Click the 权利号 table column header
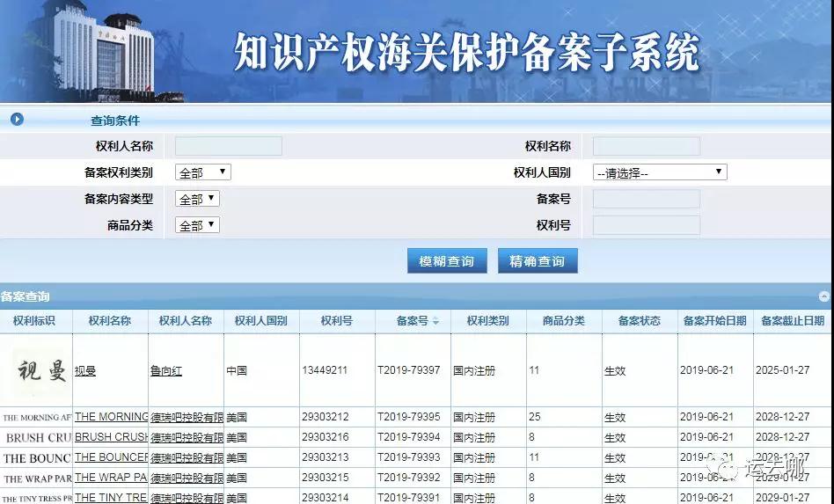The height and width of the screenshot is (504, 834). [336, 320]
